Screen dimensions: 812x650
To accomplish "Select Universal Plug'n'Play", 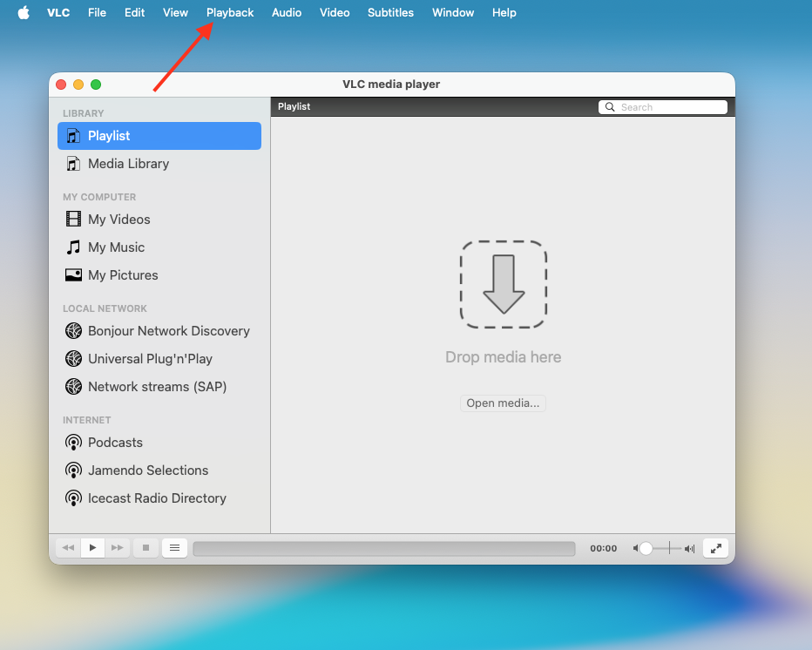I will [149, 358].
